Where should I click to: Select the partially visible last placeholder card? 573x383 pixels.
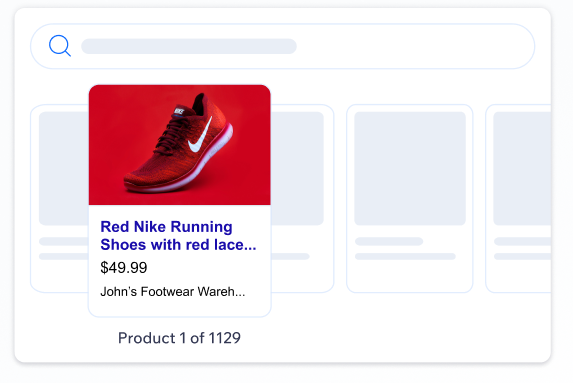tap(518, 198)
